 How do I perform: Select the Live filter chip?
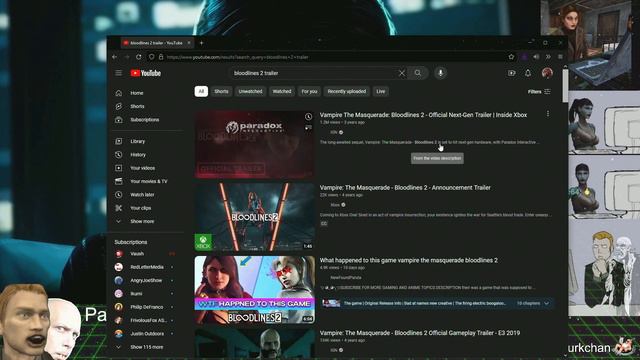click(x=381, y=91)
